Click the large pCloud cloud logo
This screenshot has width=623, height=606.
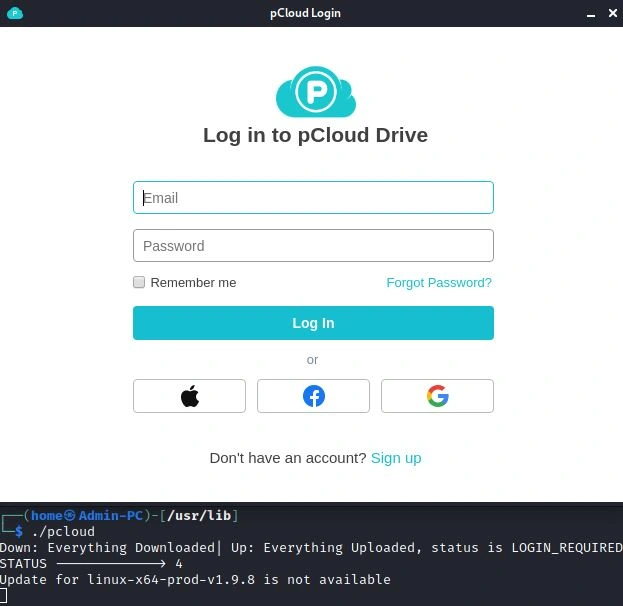click(x=316, y=92)
